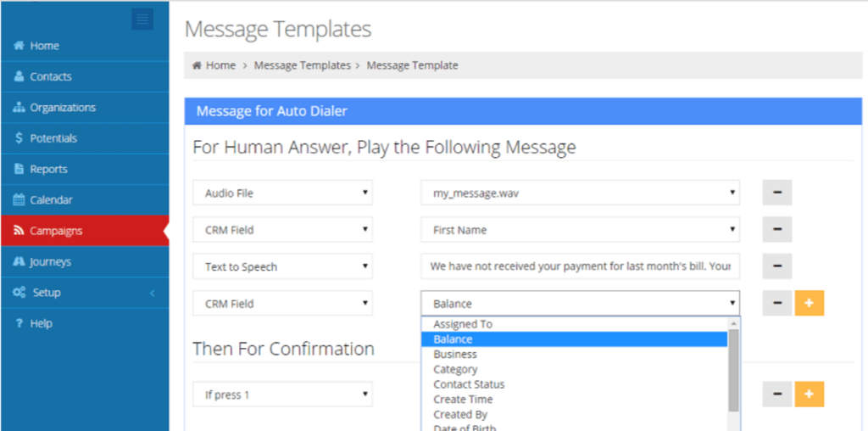Image resolution: width=868 pixels, height=431 pixels.
Task: Click the Help question mark icon
Action: point(19,323)
